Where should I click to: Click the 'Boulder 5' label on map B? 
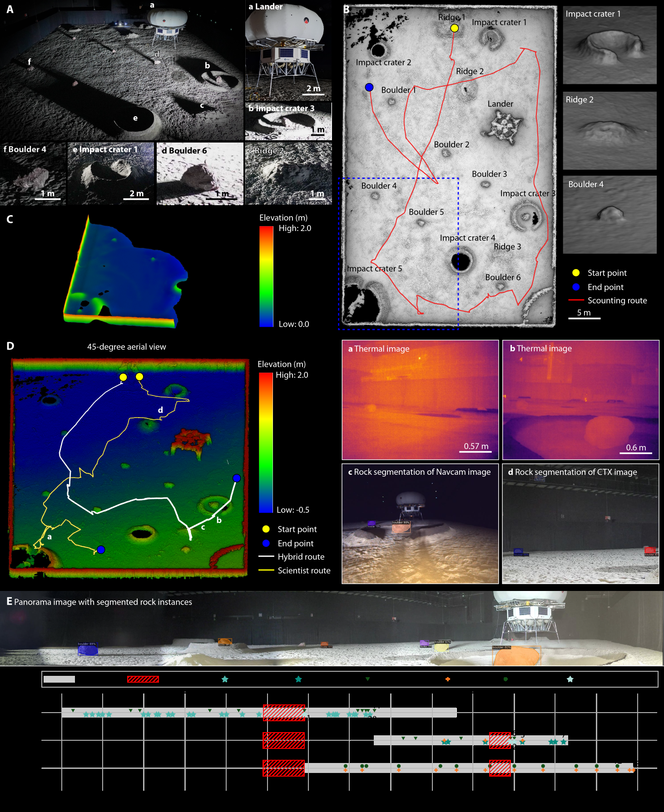[x=426, y=212]
